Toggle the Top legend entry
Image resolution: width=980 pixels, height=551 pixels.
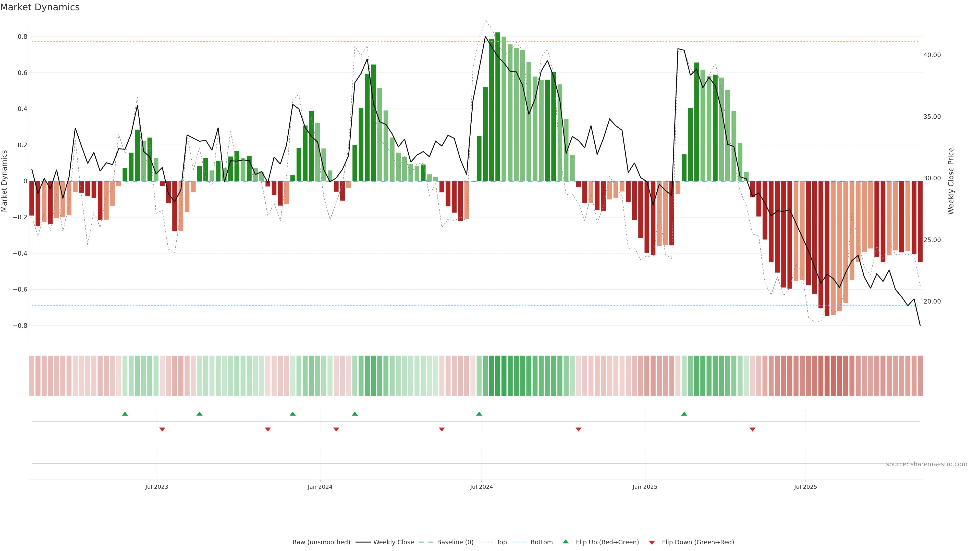click(x=501, y=542)
